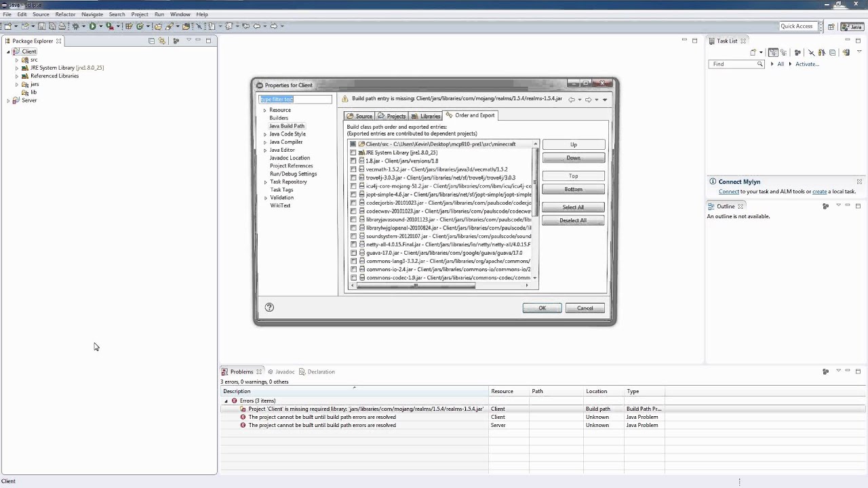Click Focus on Active Task icon in Problems panel
Viewport: 868px width, 488px height.
(825, 371)
